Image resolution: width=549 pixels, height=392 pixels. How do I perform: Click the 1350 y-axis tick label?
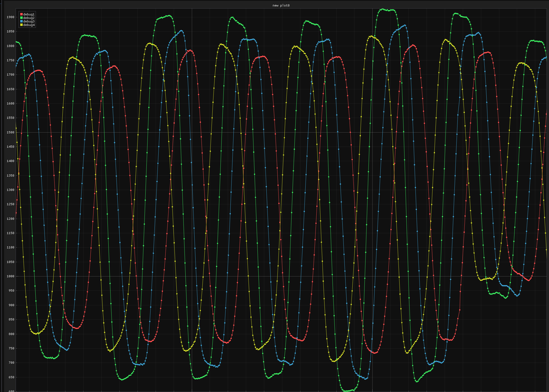click(11, 175)
